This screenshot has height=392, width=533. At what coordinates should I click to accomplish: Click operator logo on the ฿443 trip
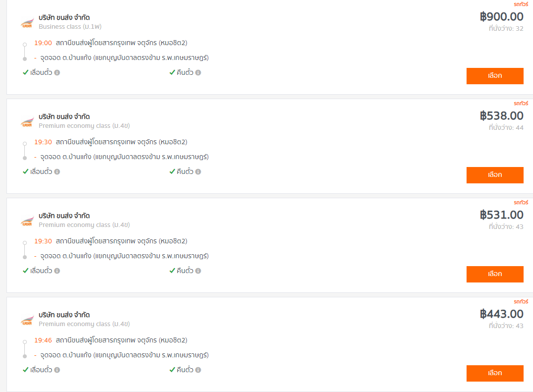pos(27,320)
